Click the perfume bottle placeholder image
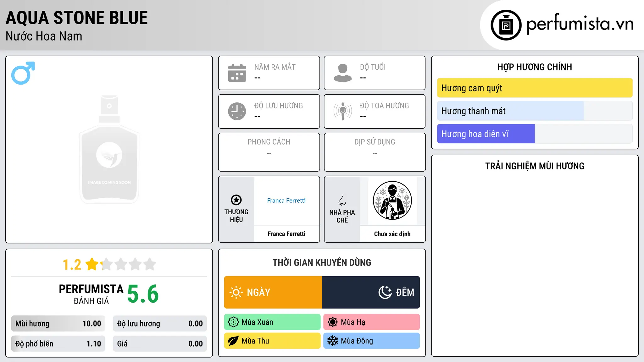 (x=109, y=149)
